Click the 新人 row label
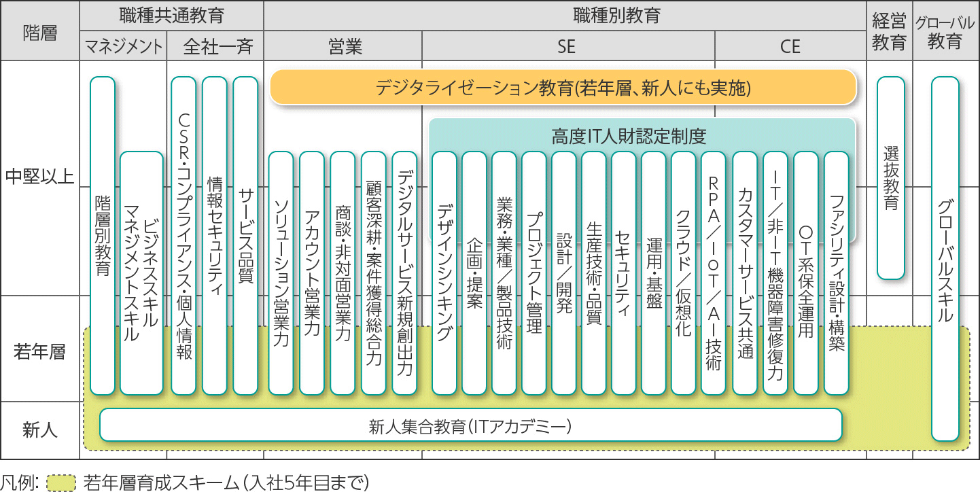The height and width of the screenshot is (492, 980). (40, 430)
